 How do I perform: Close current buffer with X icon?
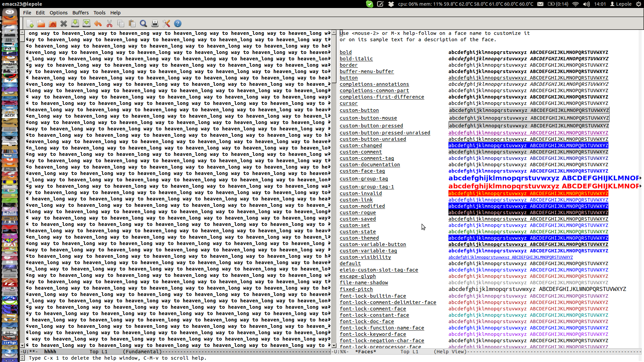click(x=64, y=23)
